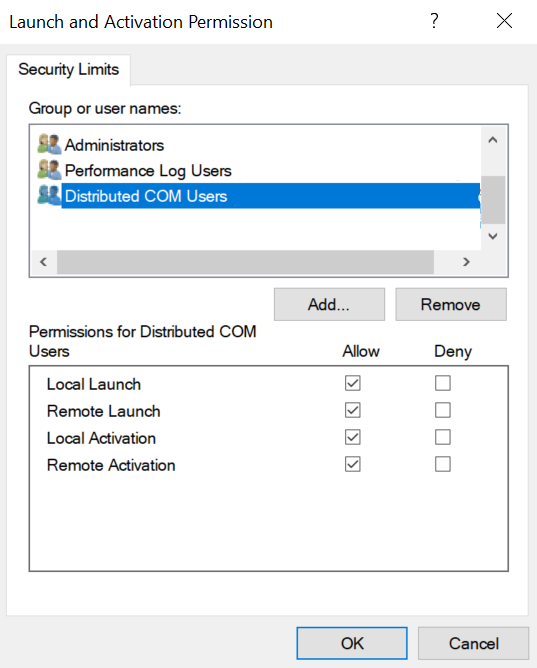The height and width of the screenshot is (668, 537).
Task: Click the Add... button
Action: (329, 305)
